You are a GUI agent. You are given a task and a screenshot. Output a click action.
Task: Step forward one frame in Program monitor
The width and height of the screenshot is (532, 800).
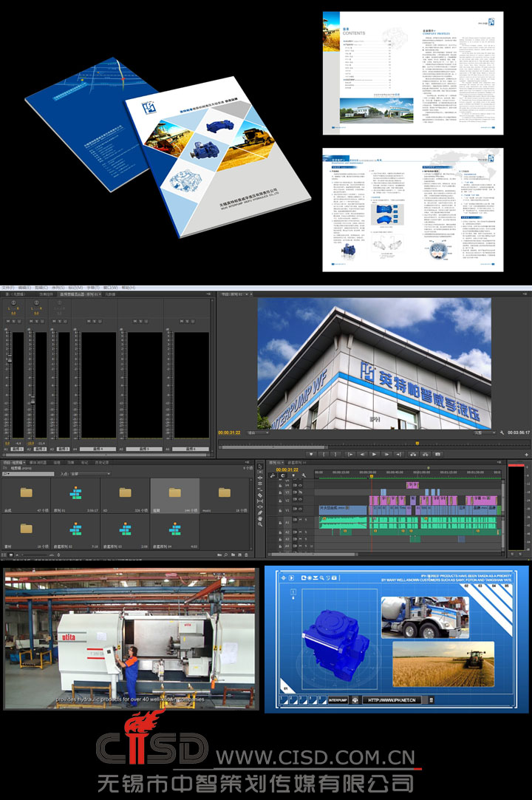click(x=386, y=454)
